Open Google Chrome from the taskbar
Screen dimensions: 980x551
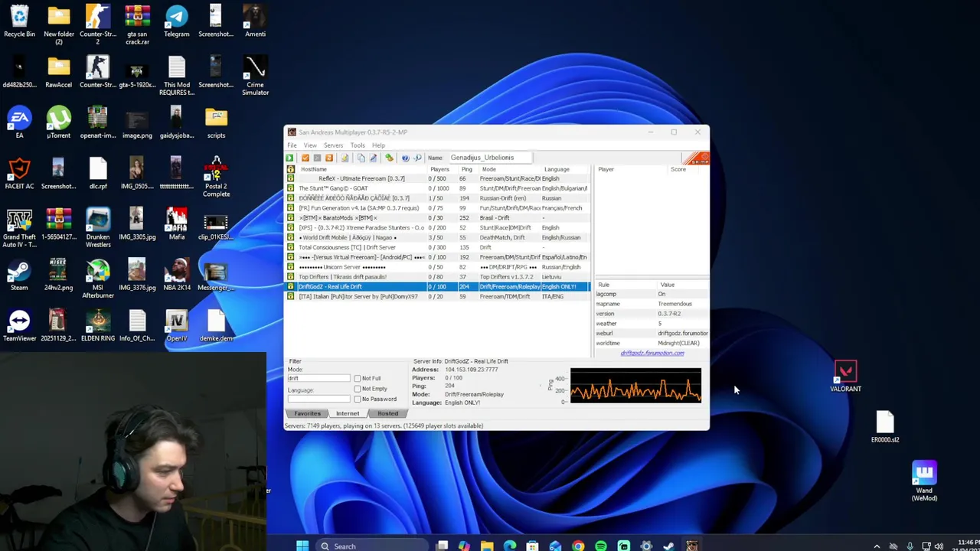(x=578, y=546)
